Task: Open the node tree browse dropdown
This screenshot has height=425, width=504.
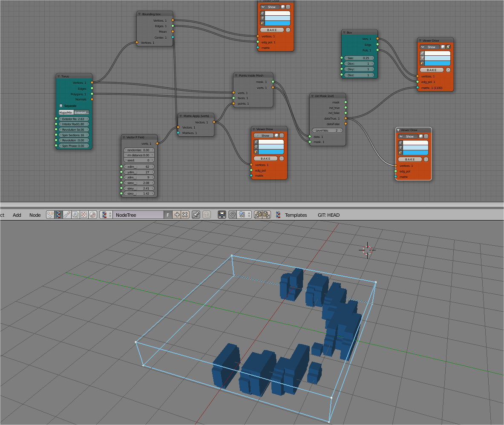Action: point(106,215)
